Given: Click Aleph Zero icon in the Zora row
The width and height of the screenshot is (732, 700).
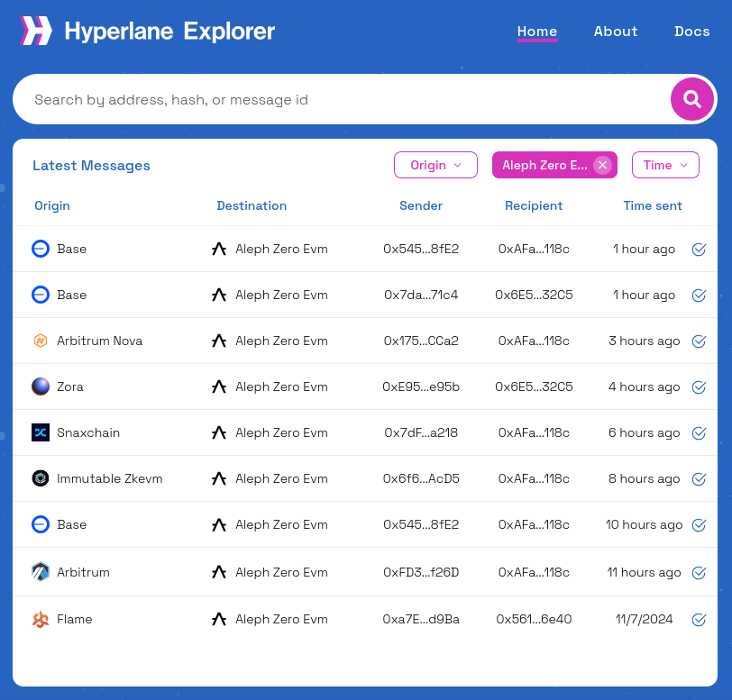Looking at the screenshot, I should click(219, 386).
